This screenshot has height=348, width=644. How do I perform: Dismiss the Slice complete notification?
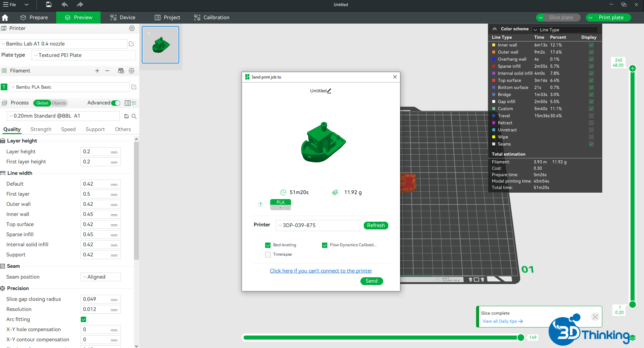pos(595,317)
